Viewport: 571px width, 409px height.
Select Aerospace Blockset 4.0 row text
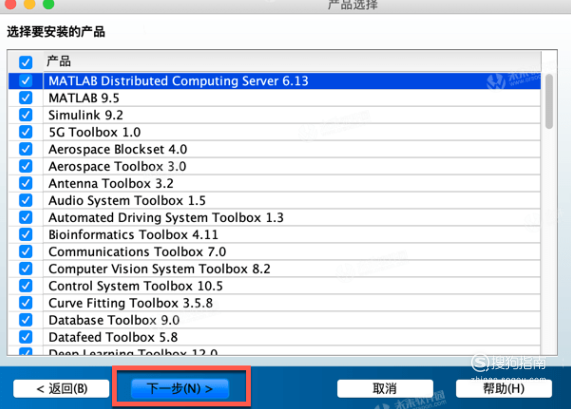(x=118, y=149)
